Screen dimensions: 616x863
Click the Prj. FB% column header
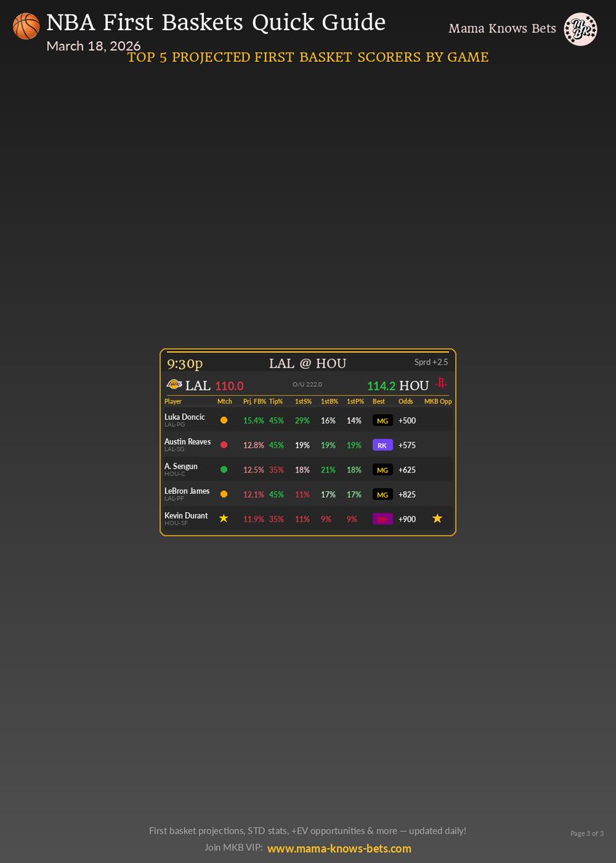click(x=254, y=401)
